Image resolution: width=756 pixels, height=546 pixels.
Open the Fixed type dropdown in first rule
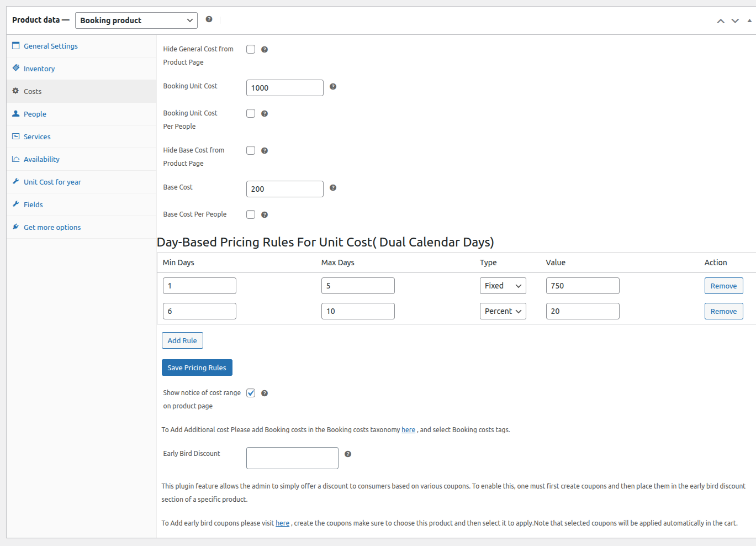tap(503, 286)
